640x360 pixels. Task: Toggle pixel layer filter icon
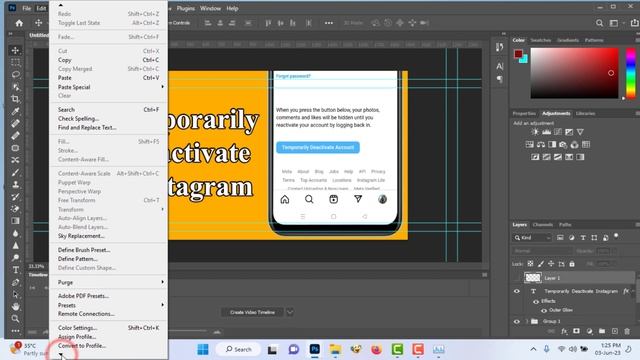[560, 238]
